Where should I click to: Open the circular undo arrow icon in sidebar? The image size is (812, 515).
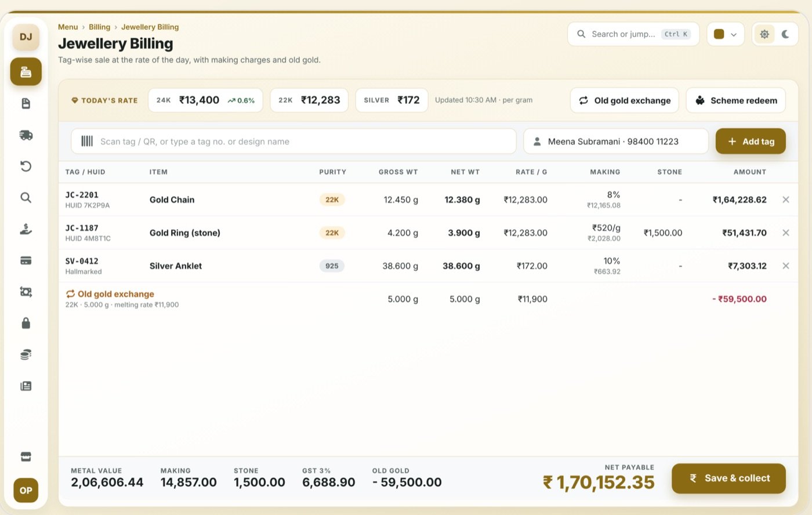[x=26, y=166]
